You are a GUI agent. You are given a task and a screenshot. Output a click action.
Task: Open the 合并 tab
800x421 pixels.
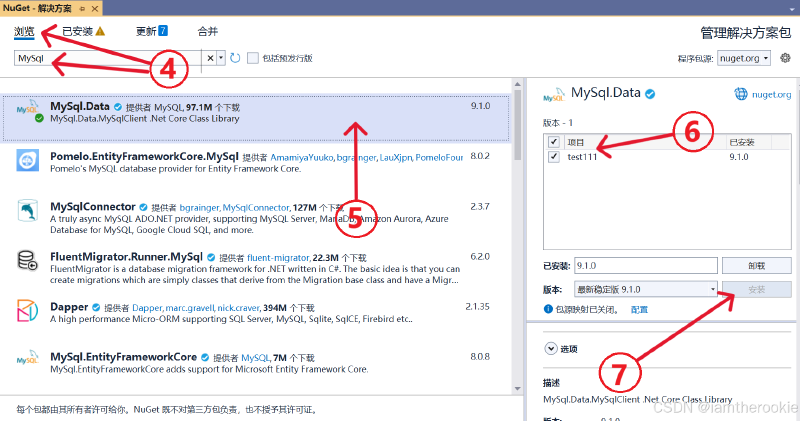208,32
